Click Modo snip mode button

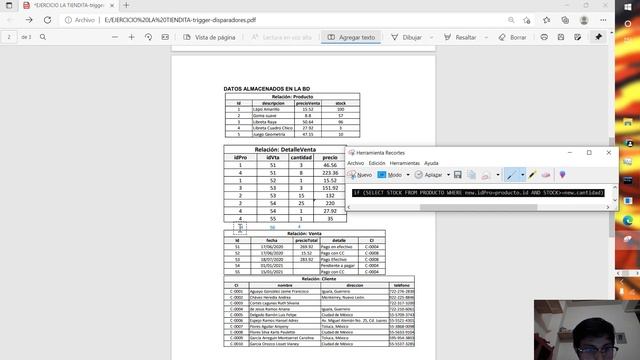point(390,175)
